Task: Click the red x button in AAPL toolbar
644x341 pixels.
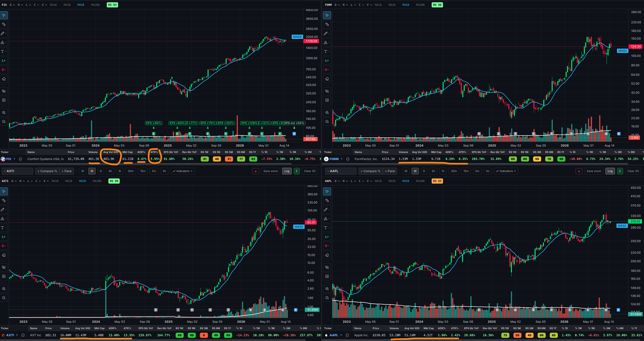Action: [579, 171]
